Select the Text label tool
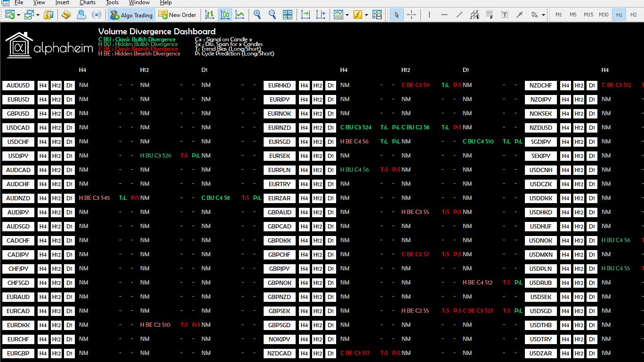This screenshot has height=362, width=644. pyautogui.click(x=505, y=15)
